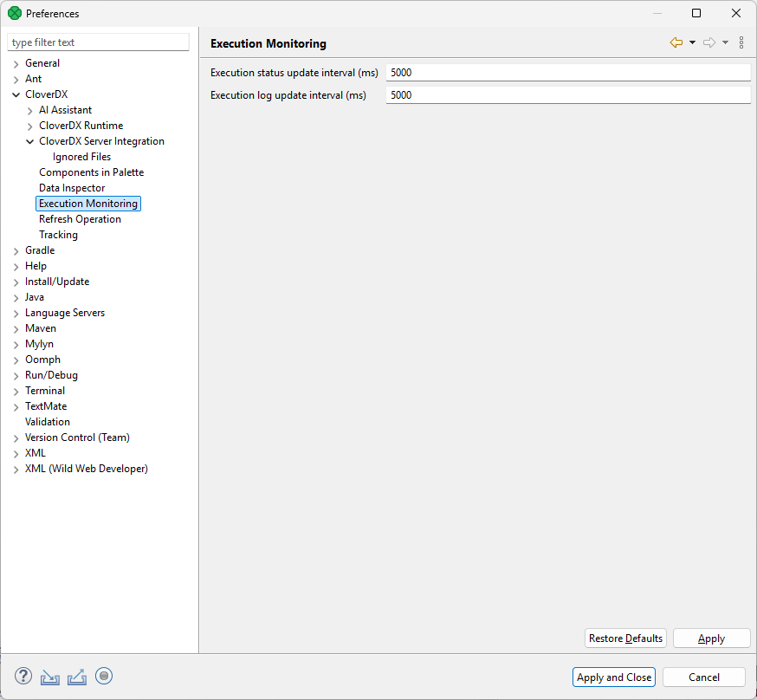Open the Data Inspector page

pyautogui.click(x=72, y=188)
